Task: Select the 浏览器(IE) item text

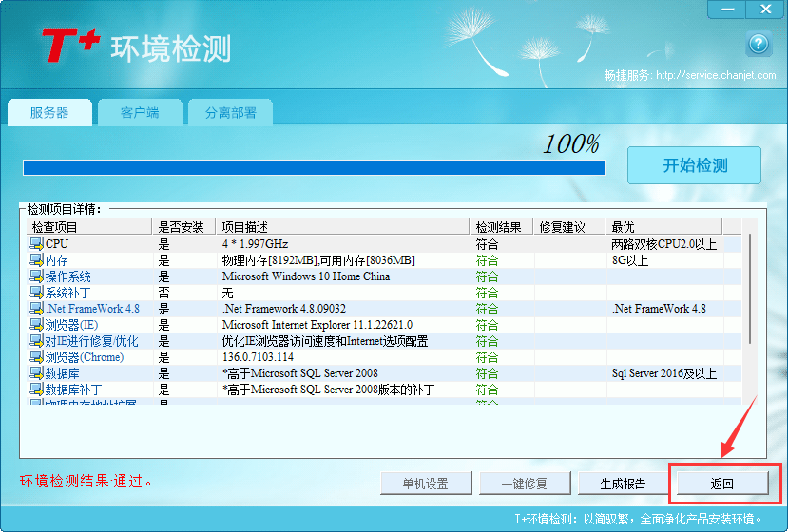Action: coord(71,325)
